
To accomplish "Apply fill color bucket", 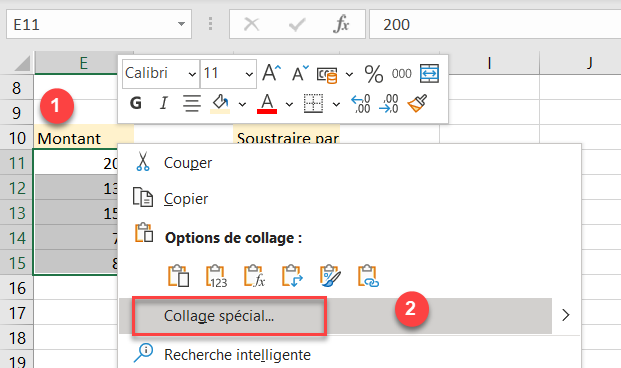I will click(220, 104).
